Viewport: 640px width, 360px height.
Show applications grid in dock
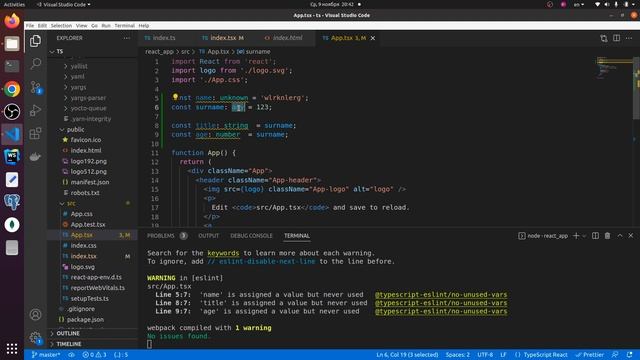pos(12,349)
